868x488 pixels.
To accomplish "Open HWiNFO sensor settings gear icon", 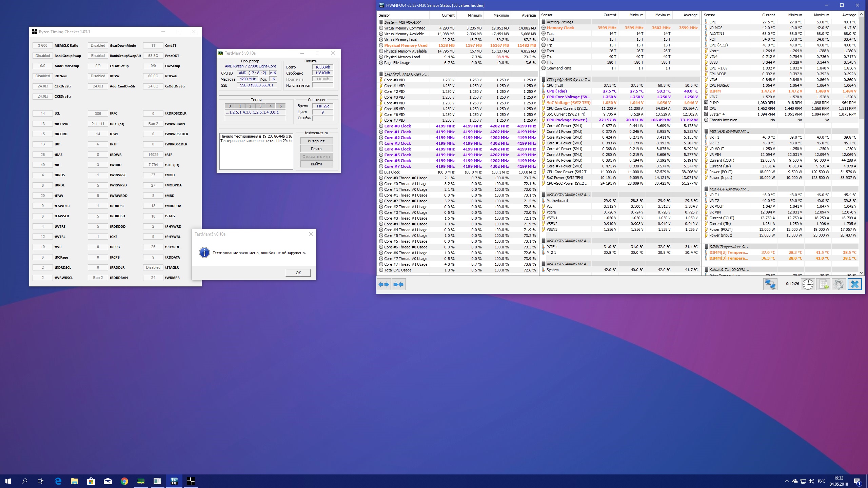I will (x=839, y=284).
